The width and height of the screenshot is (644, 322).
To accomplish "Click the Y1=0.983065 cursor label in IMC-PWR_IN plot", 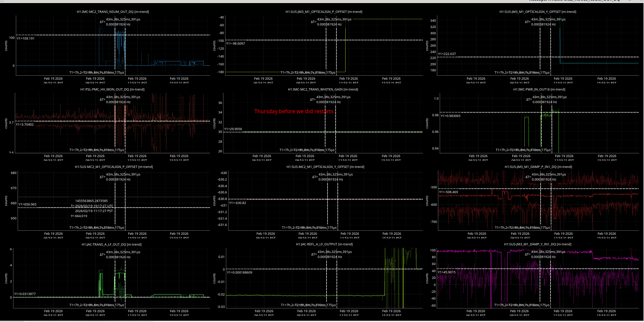I will click(x=450, y=116).
